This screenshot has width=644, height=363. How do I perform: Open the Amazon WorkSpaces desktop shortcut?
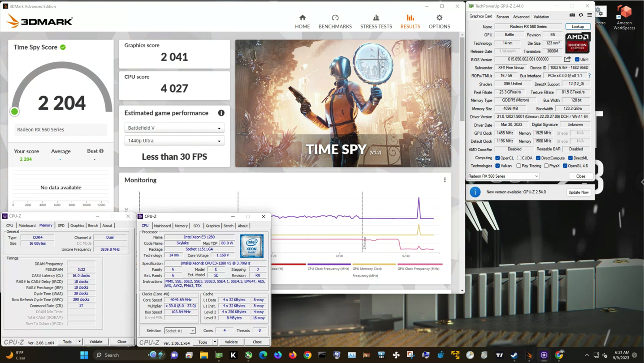pyautogui.click(x=624, y=18)
